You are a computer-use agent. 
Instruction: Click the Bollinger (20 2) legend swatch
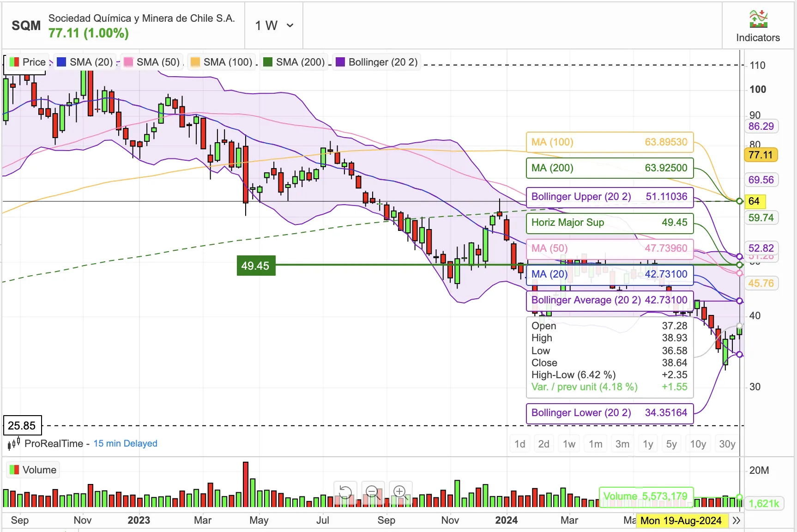340,61
